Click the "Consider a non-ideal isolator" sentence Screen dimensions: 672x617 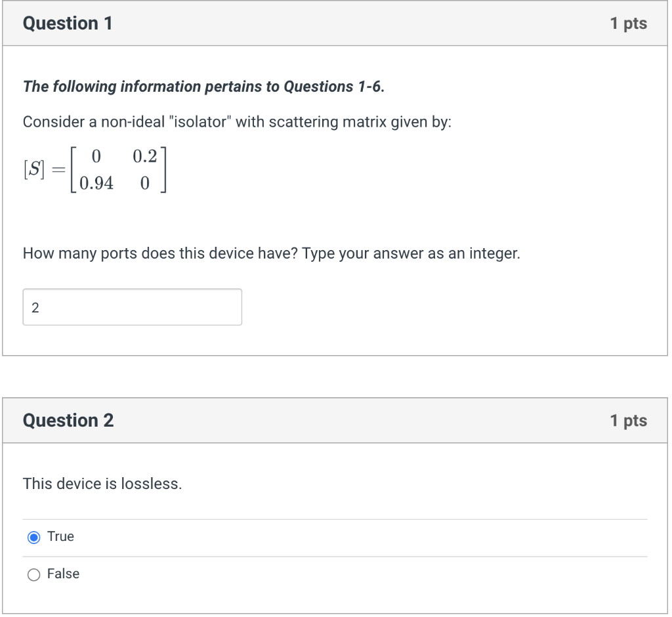coord(237,122)
